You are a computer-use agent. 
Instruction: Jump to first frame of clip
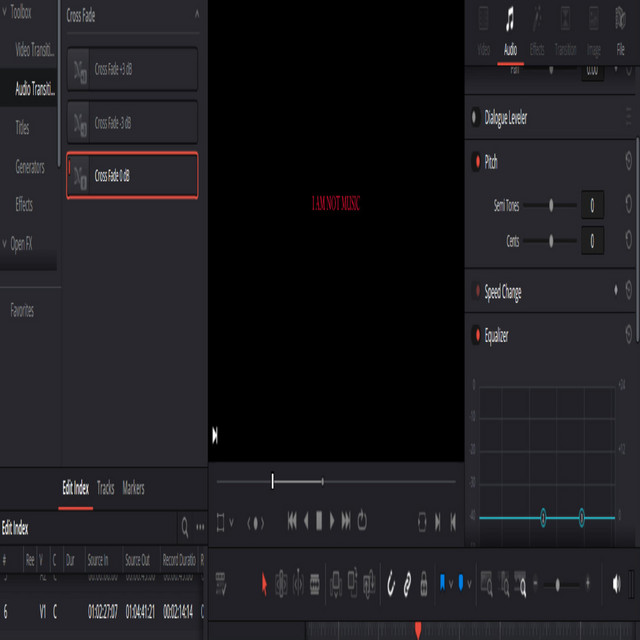pos(292,520)
